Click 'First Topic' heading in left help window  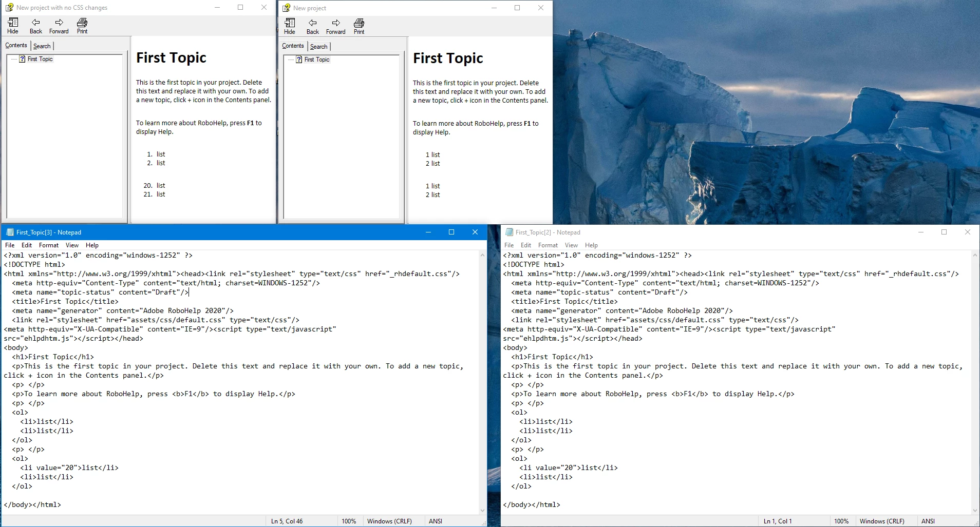click(171, 58)
